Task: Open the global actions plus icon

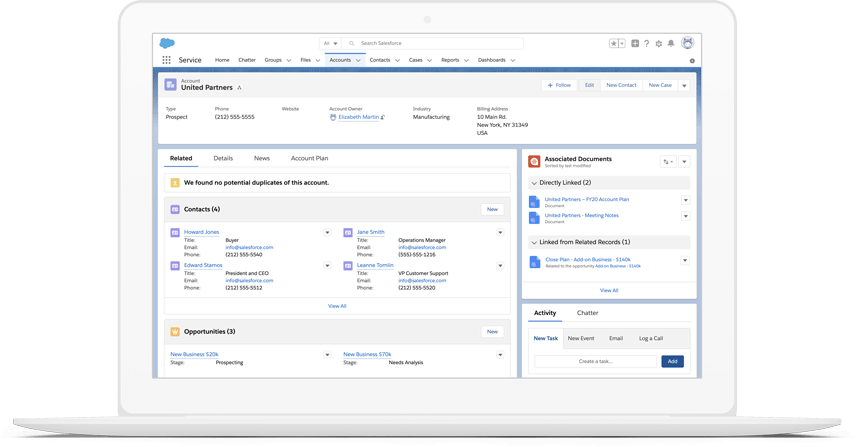Action: (x=635, y=43)
